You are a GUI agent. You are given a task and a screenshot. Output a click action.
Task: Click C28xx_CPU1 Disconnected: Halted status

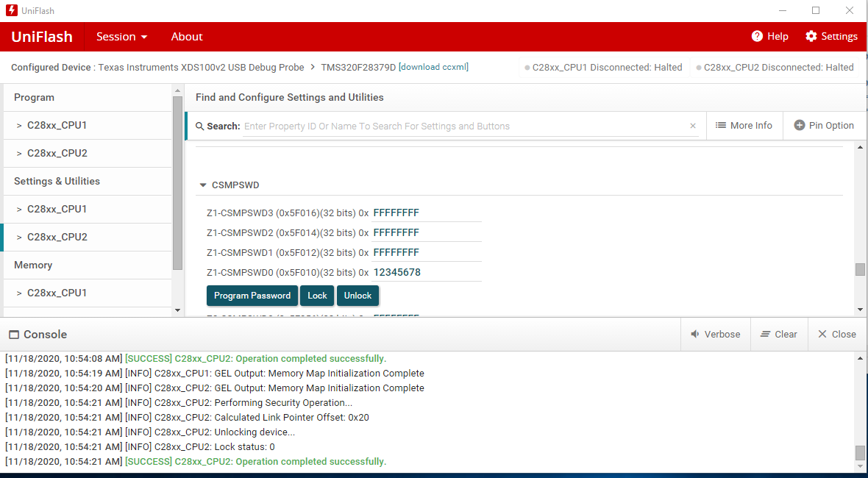tap(603, 68)
